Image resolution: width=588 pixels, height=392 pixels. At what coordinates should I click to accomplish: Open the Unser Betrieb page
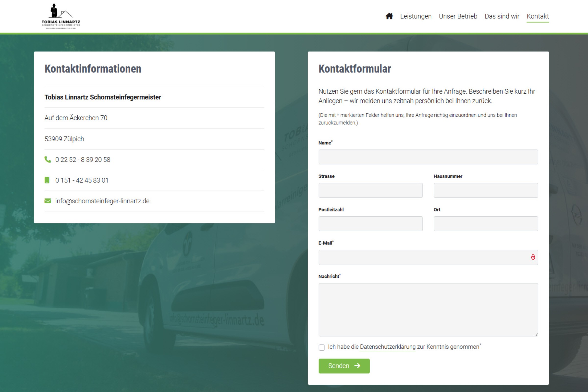click(x=458, y=16)
